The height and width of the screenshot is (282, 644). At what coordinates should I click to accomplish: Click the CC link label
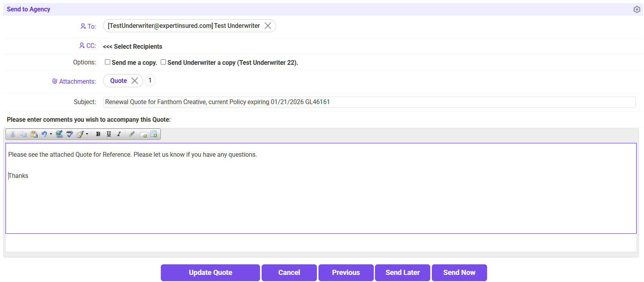[x=91, y=46]
